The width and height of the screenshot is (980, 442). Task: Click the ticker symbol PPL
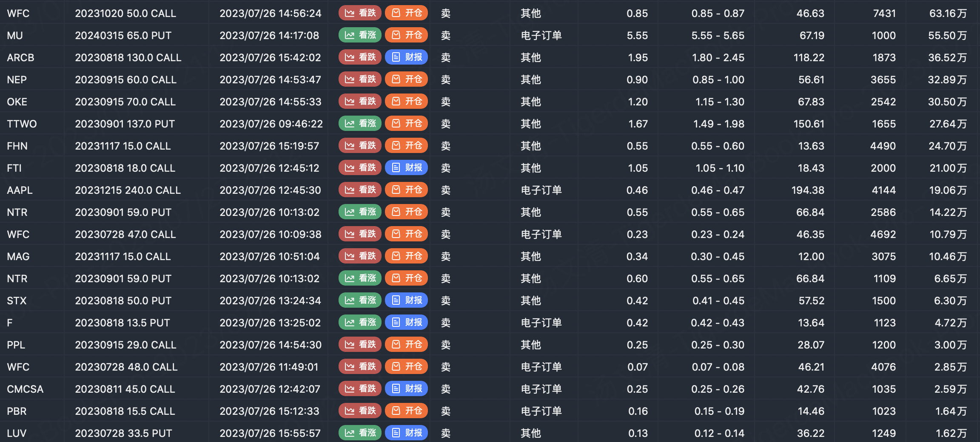16,345
